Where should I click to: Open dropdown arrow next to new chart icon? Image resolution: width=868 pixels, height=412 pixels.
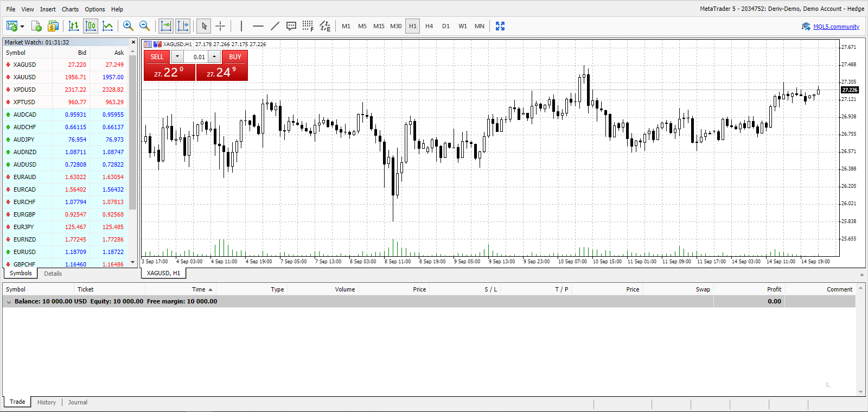tap(22, 26)
